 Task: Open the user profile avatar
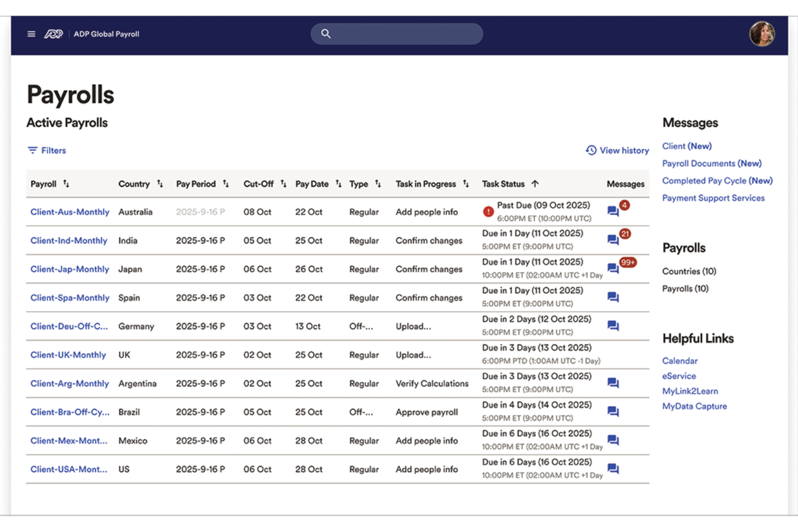(762, 34)
